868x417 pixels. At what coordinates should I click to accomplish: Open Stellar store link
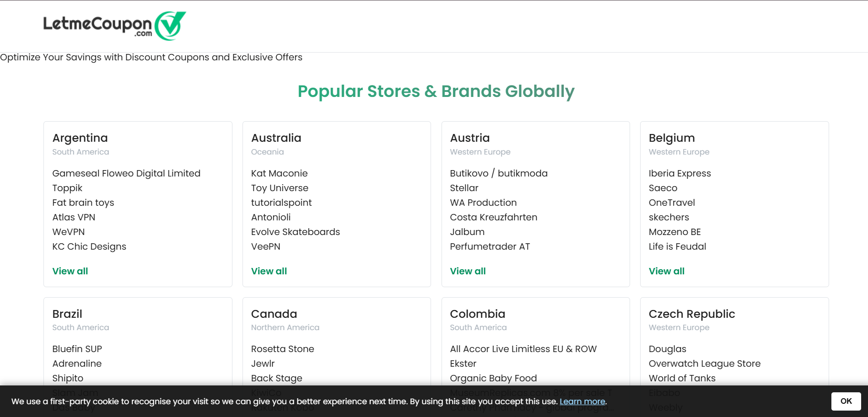point(464,188)
